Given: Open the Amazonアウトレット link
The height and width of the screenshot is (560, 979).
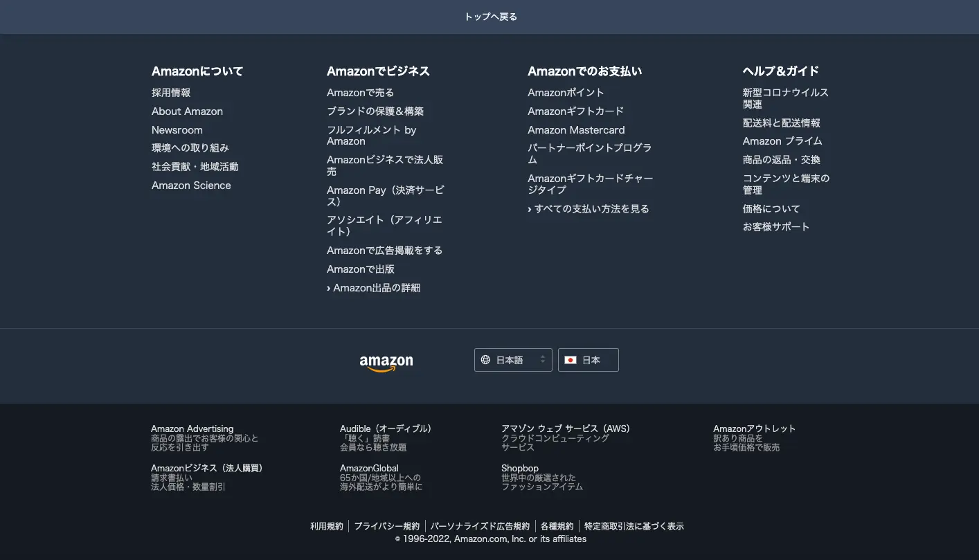Looking at the screenshot, I should point(755,438).
